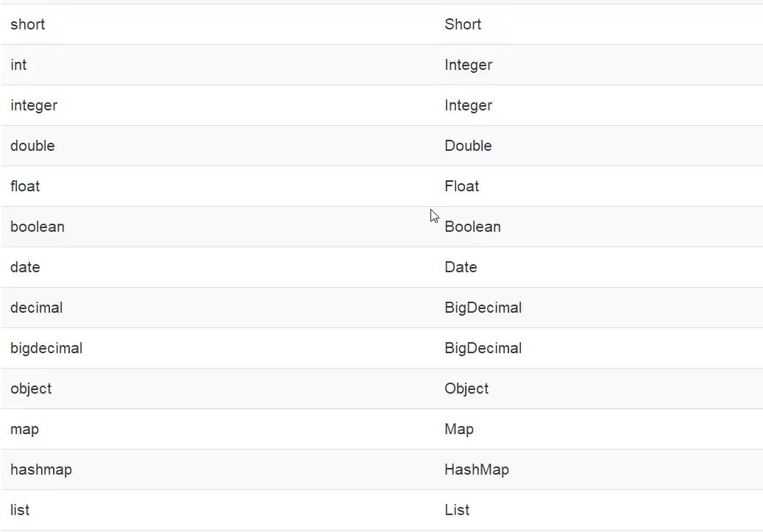Click the capitalized 'List' type cell

pos(457,510)
